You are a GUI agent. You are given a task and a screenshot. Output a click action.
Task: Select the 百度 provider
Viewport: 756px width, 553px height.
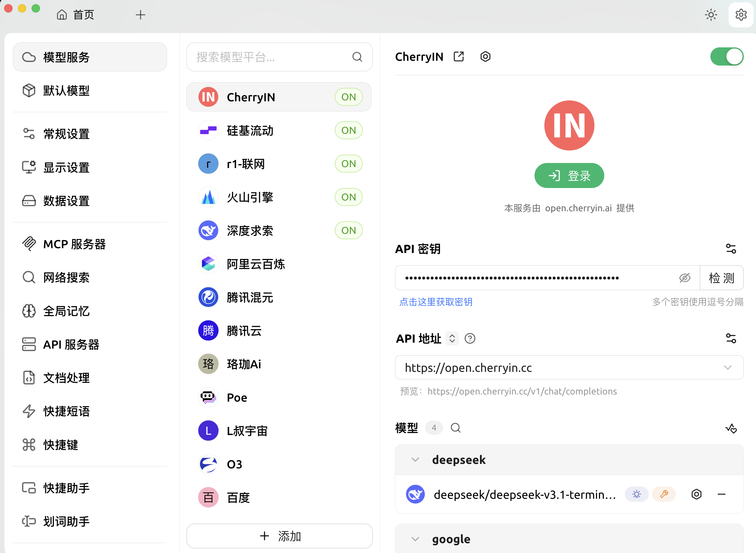(x=279, y=498)
